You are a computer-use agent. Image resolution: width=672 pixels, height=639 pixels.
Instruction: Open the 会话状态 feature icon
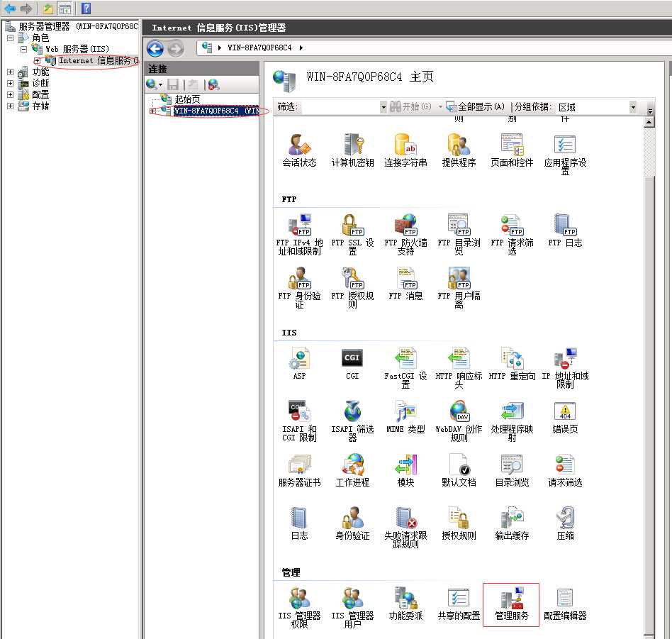tap(299, 150)
